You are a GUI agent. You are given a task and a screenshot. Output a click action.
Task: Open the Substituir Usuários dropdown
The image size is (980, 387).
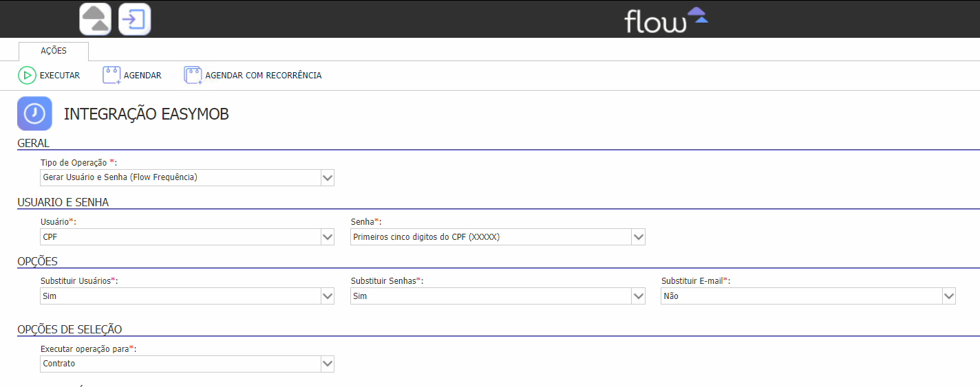pyautogui.click(x=187, y=296)
